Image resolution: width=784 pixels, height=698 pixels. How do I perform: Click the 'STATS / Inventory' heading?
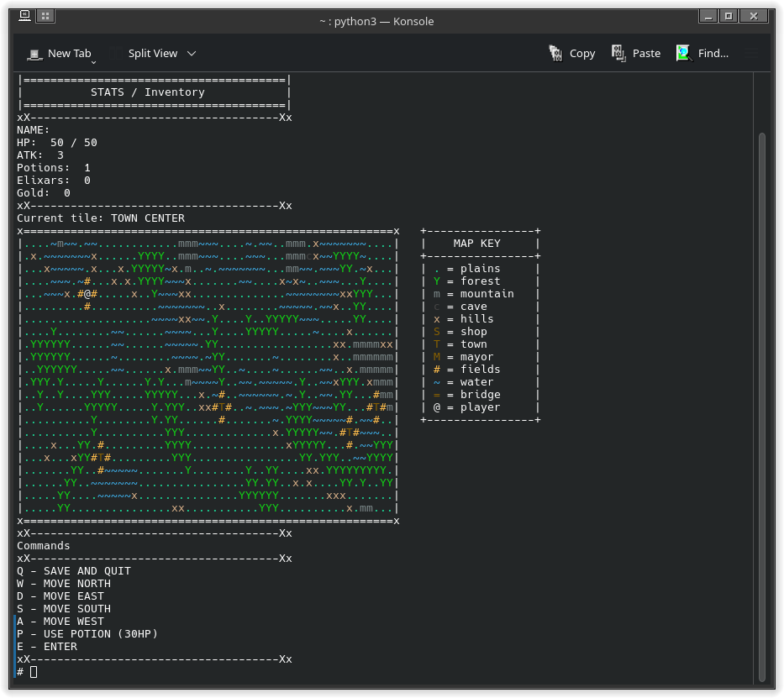click(148, 92)
